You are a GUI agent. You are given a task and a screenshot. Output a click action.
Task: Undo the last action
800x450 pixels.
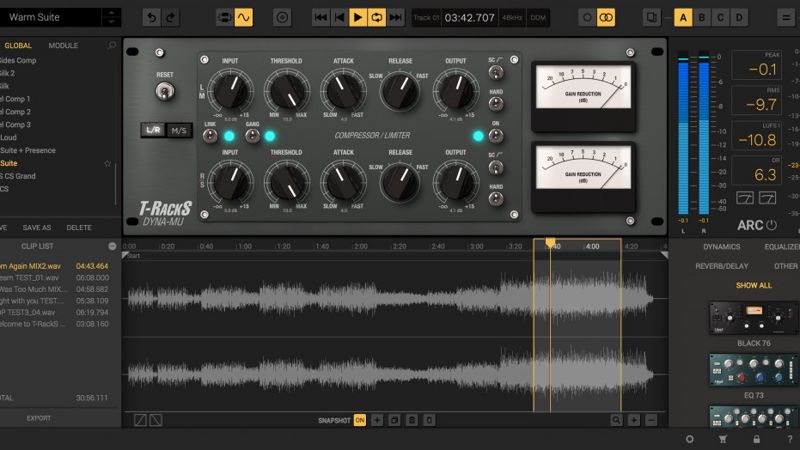152,18
